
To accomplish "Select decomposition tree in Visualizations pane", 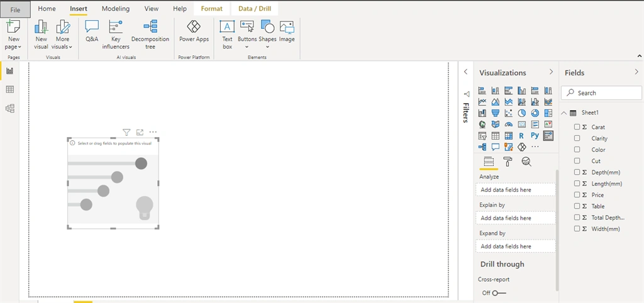I will point(482,146).
